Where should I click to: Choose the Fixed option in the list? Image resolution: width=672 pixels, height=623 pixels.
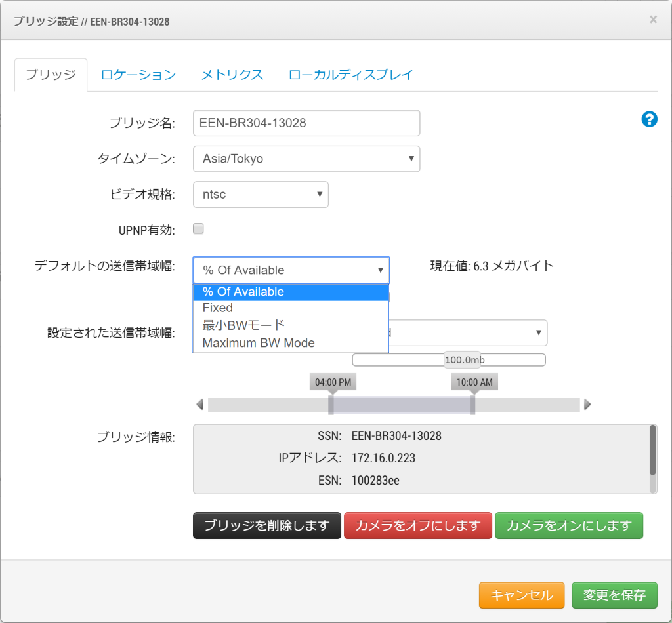click(218, 308)
